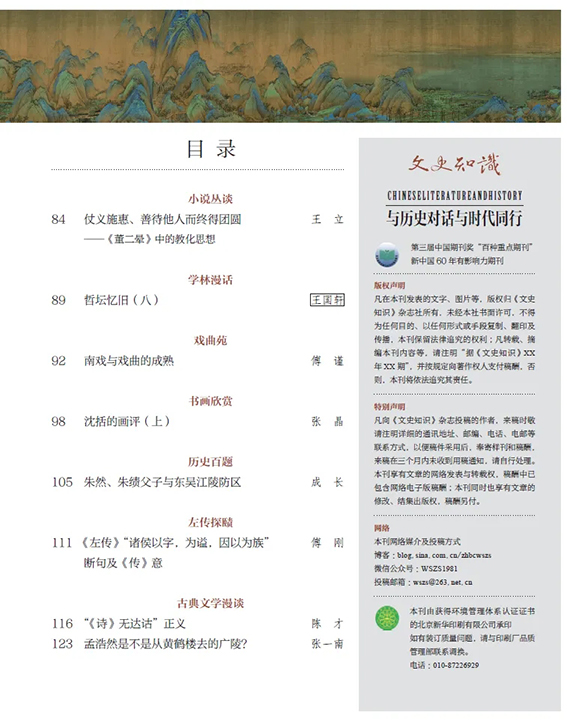Click page number 123

pyautogui.click(x=62, y=644)
